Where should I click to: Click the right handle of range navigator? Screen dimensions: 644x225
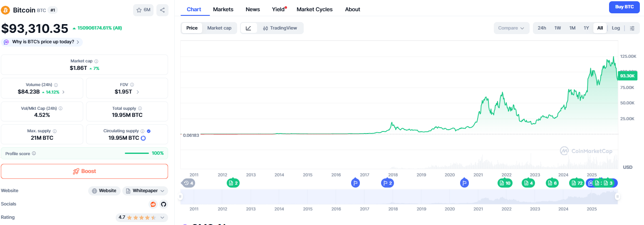point(617,197)
